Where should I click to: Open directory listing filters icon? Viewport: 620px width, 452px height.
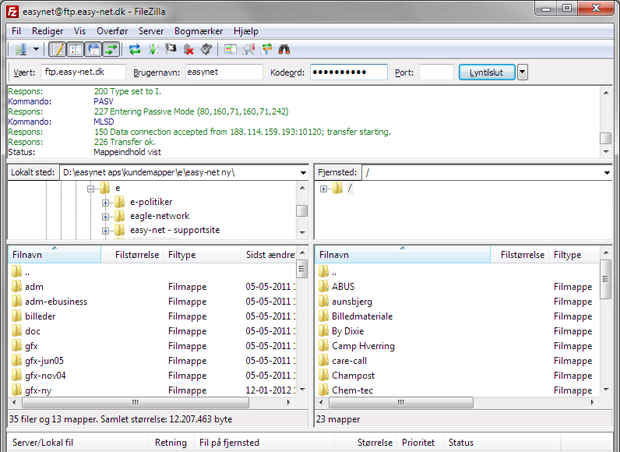coord(230,49)
